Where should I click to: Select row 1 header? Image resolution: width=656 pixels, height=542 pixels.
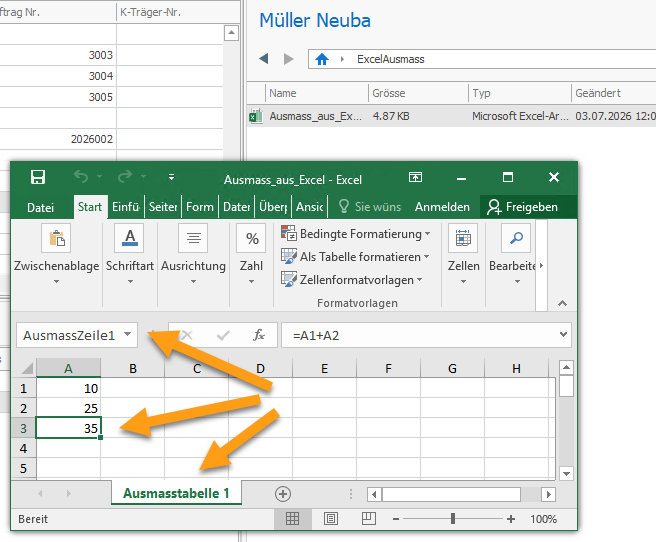click(x=23, y=389)
